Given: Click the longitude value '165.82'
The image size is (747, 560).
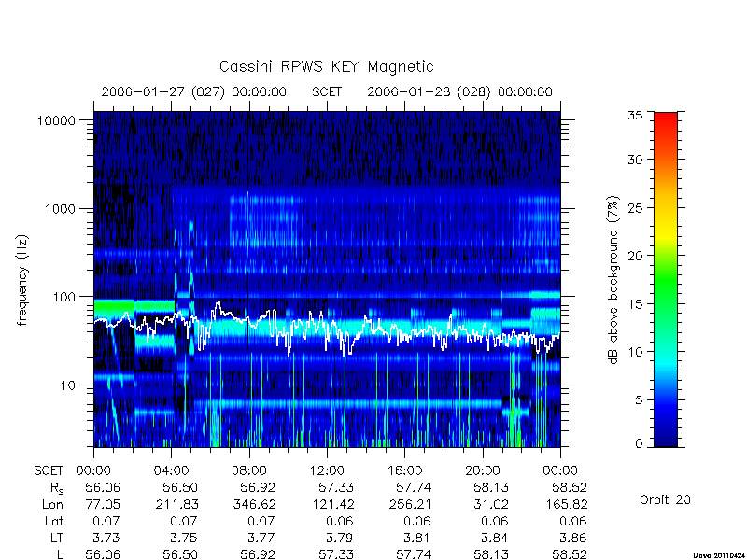Looking at the screenshot, I should point(566,504).
